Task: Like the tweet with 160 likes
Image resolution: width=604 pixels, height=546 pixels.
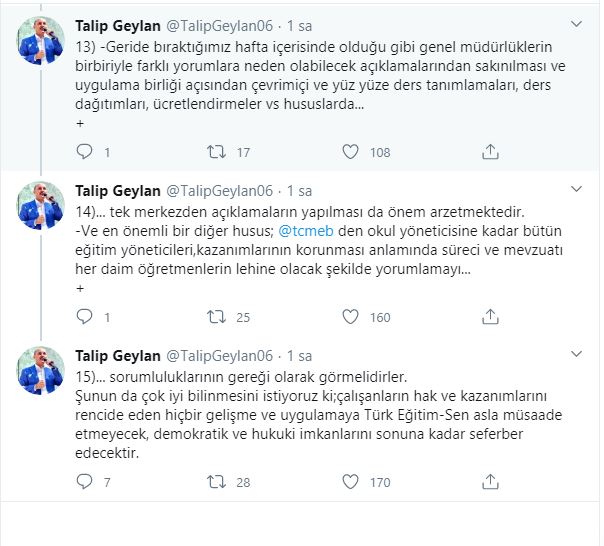Action: [x=350, y=318]
